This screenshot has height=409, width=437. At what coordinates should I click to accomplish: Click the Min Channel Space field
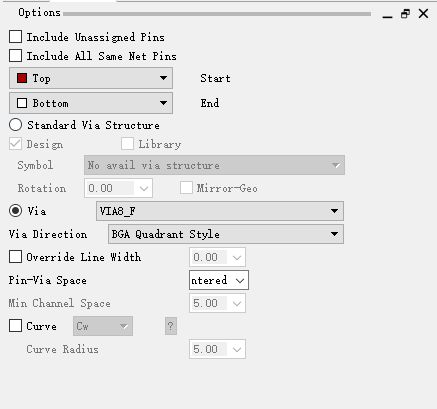click(x=217, y=303)
